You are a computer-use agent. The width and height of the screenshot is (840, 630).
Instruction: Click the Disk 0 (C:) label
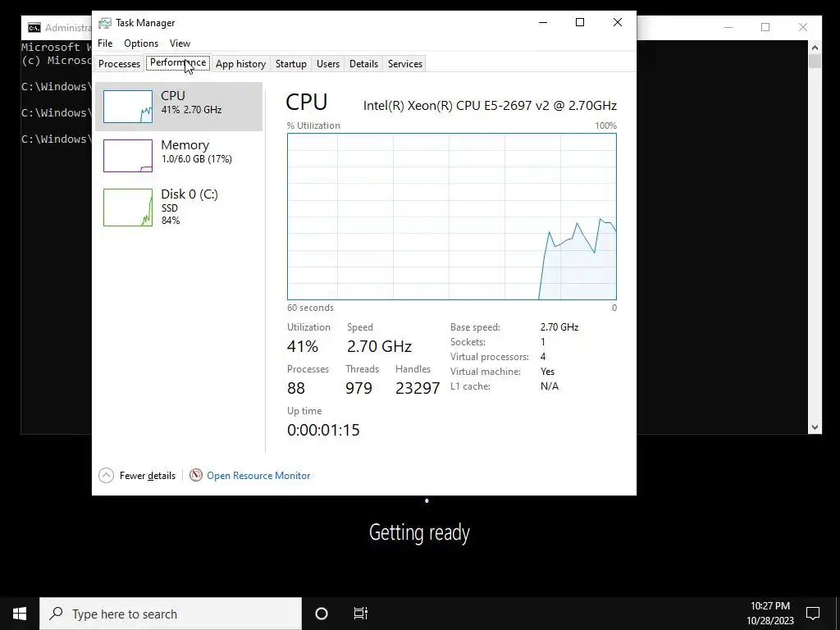pos(189,194)
